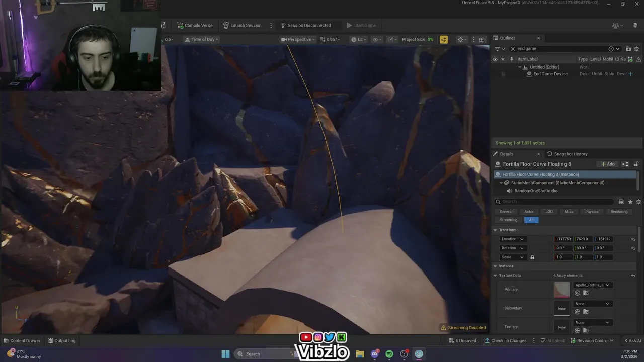This screenshot has height=362, width=644.
Task: Switch to the Details tab
Action: (x=507, y=154)
